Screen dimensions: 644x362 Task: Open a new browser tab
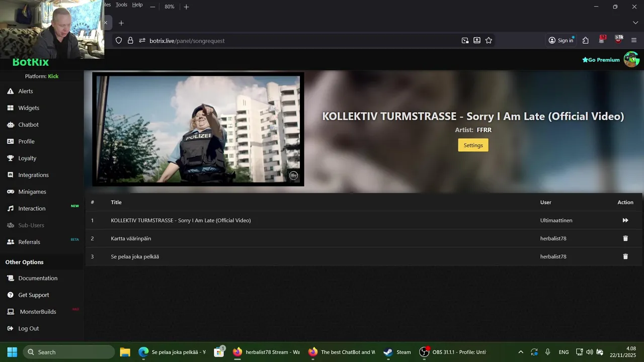tap(121, 23)
